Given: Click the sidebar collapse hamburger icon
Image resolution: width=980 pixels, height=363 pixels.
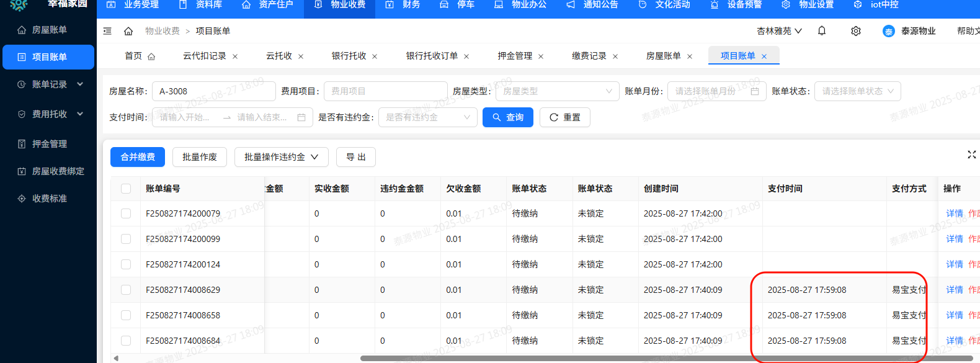Looking at the screenshot, I should pos(107,31).
